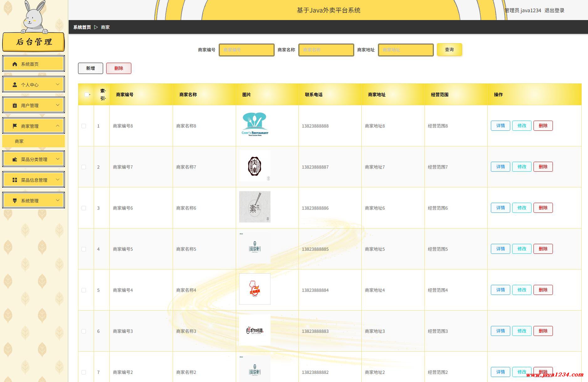
Task: Click the rabbit mascot logo
Action: 34,17
